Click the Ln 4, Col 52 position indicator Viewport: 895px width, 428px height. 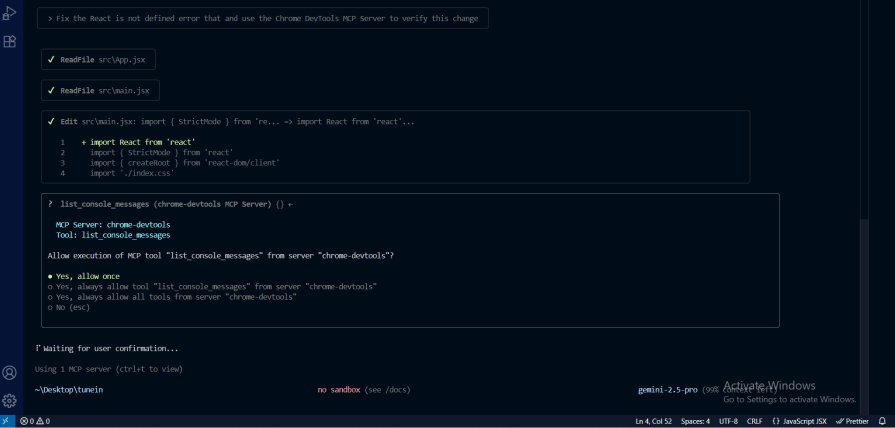click(653, 421)
